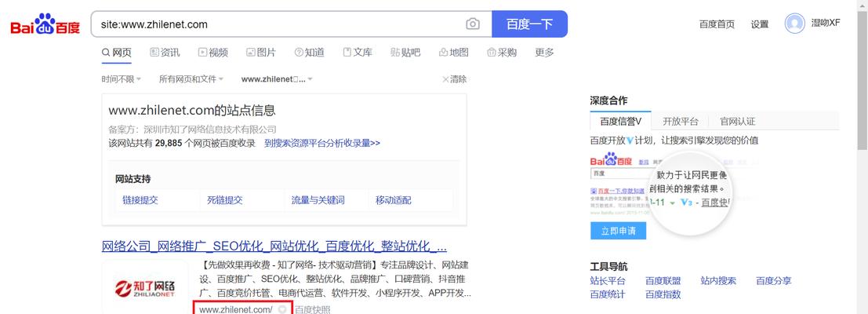
Task: Open 站内搜索 tool link
Action: click(718, 281)
